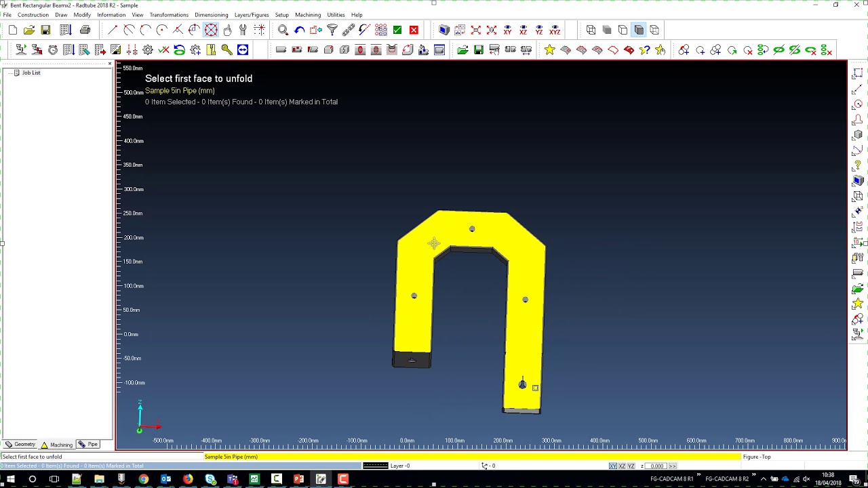Click the Windows Start button
This screenshot has height=488, width=868.
pos(10,479)
